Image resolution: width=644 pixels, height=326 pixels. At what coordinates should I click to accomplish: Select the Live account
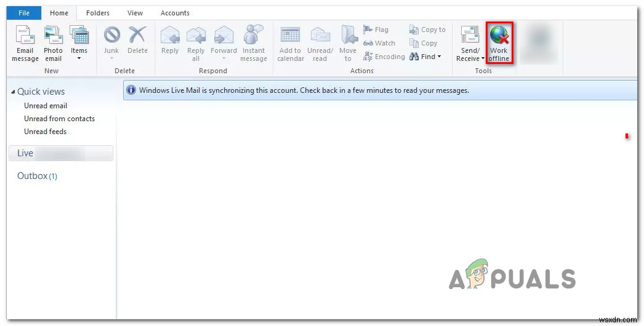point(61,153)
